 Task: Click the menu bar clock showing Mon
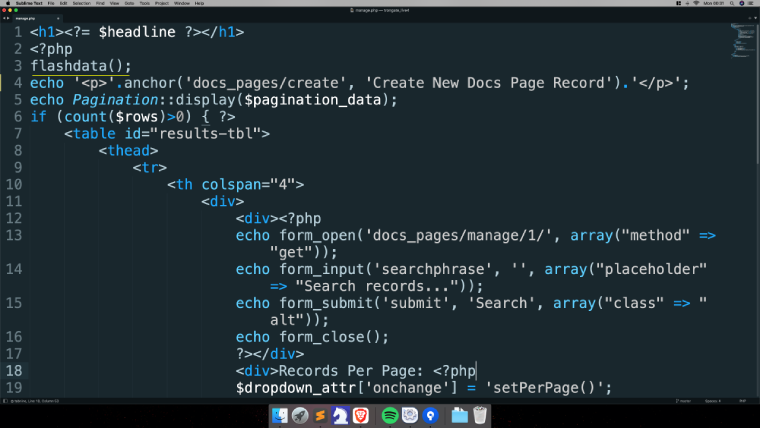713,3
